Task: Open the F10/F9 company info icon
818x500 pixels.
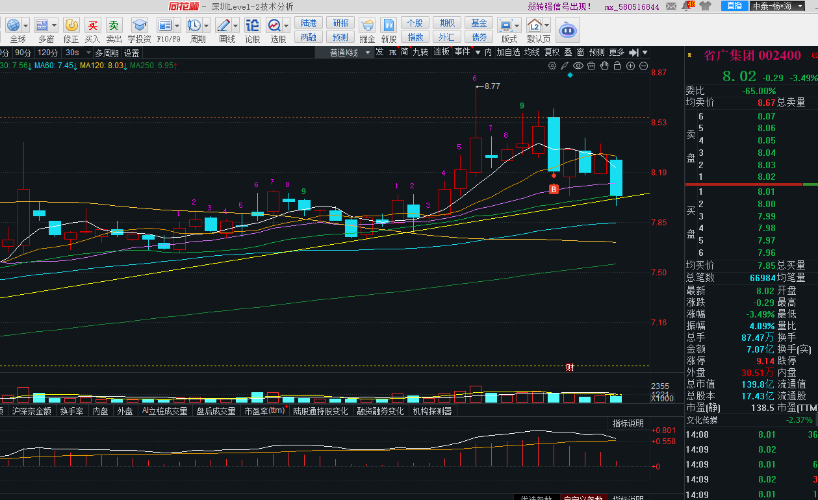Action: click(165, 25)
